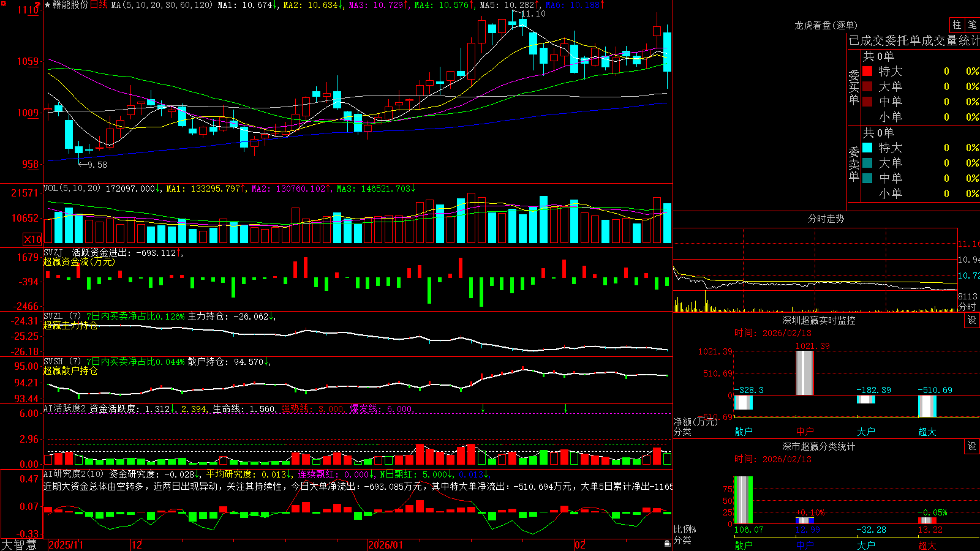This screenshot has height=551, width=980.
Task: Click the 大智慧 logo at bottom-left
Action: [x=19, y=545]
